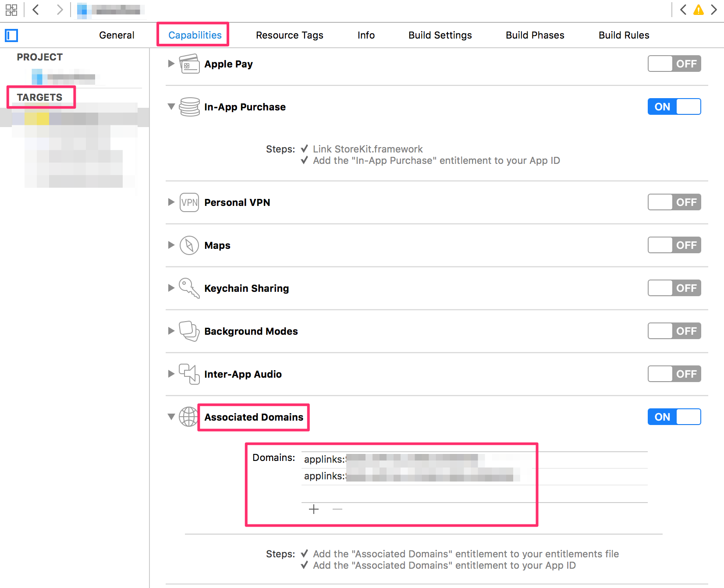Select the second applinks domain row
Image resolution: width=724 pixels, height=588 pixels.
pyautogui.click(x=475, y=476)
